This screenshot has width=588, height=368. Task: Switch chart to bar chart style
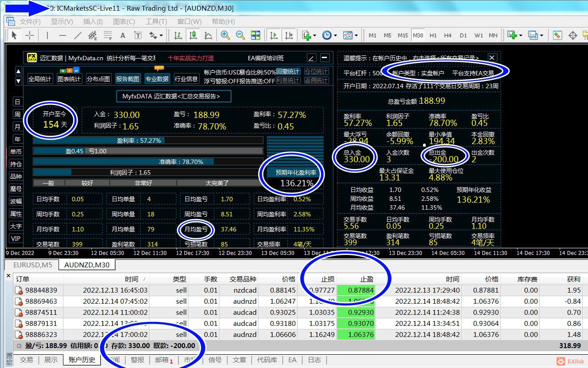point(178,35)
